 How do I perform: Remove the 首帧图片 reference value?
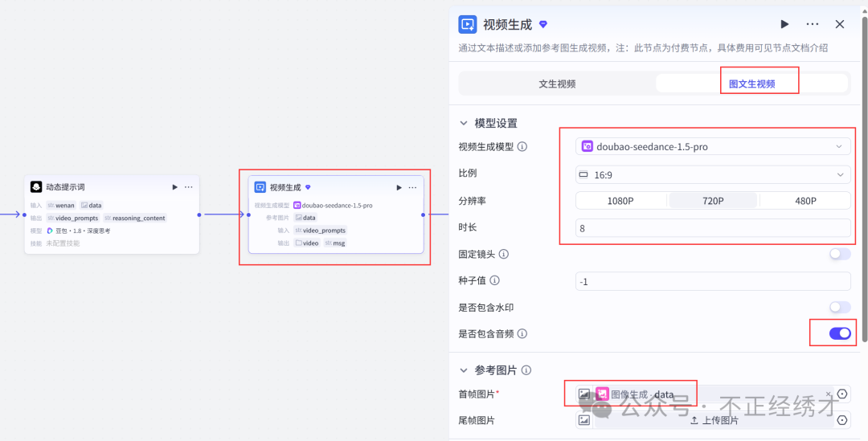point(828,394)
